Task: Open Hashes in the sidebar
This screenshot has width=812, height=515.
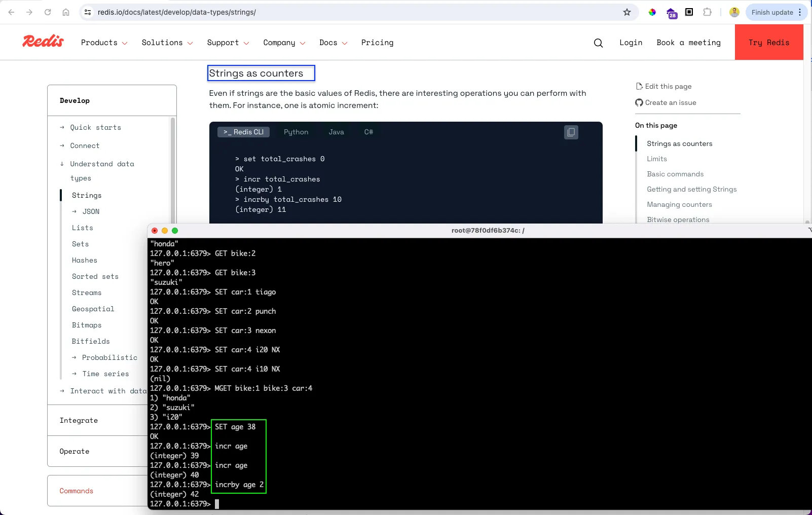Action: 85,260
